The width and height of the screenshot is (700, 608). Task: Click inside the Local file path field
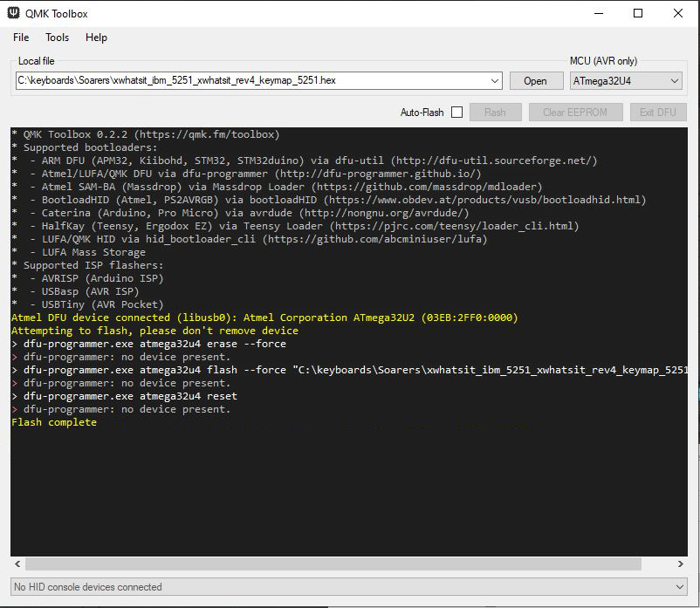pos(251,80)
